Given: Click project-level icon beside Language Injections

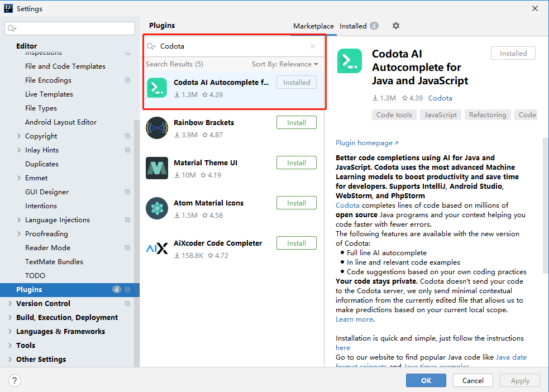Looking at the screenshot, I should tap(127, 220).
